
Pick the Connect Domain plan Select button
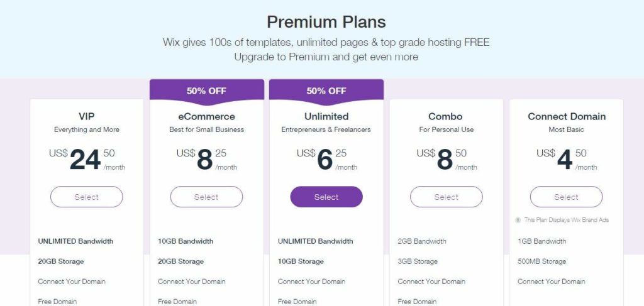[x=566, y=197]
